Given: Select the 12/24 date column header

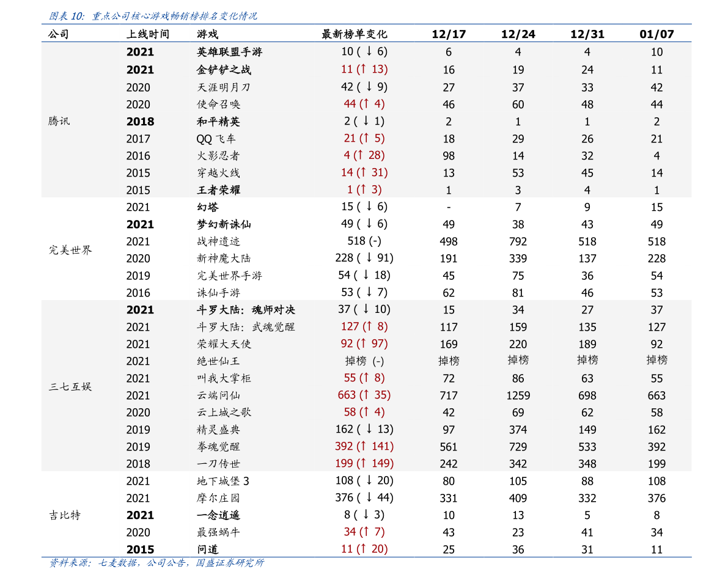Looking at the screenshot, I should pyautogui.click(x=518, y=34).
